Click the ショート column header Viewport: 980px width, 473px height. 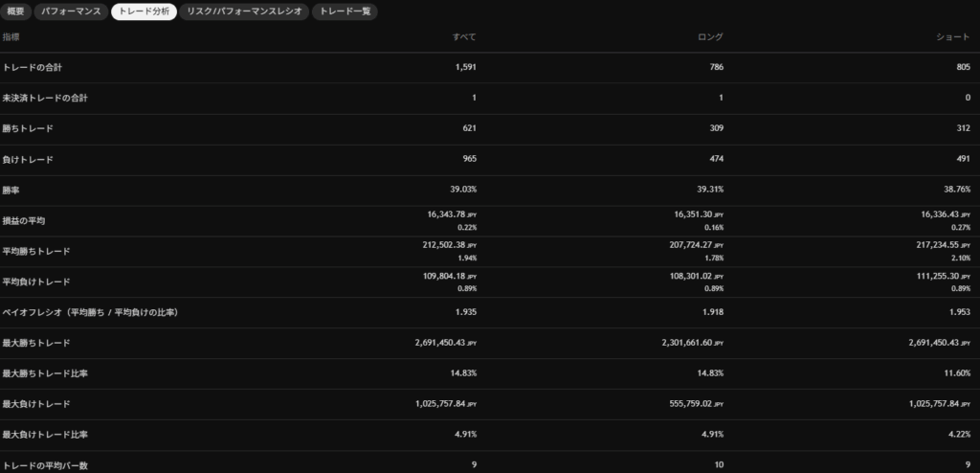953,37
